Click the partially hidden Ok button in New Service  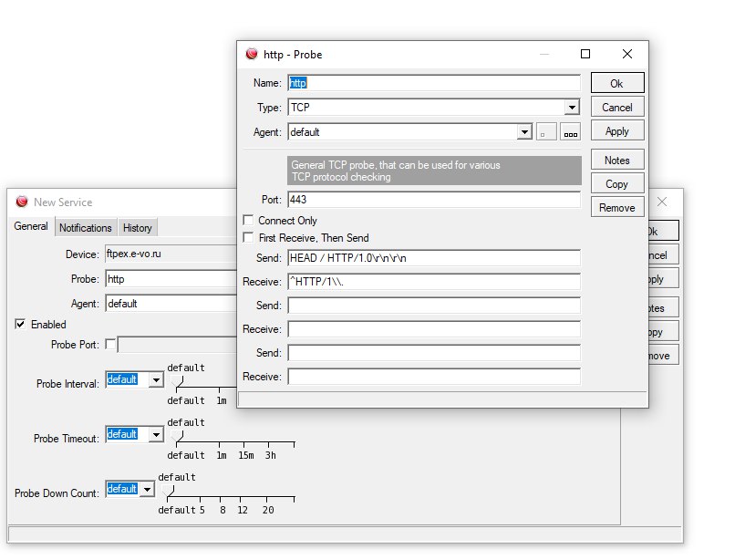[x=664, y=231]
